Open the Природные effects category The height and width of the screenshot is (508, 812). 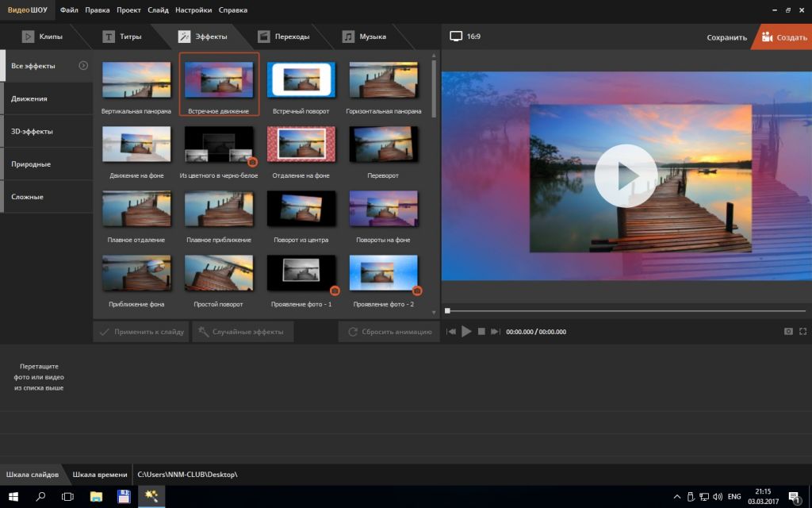(x=31, y=164)
